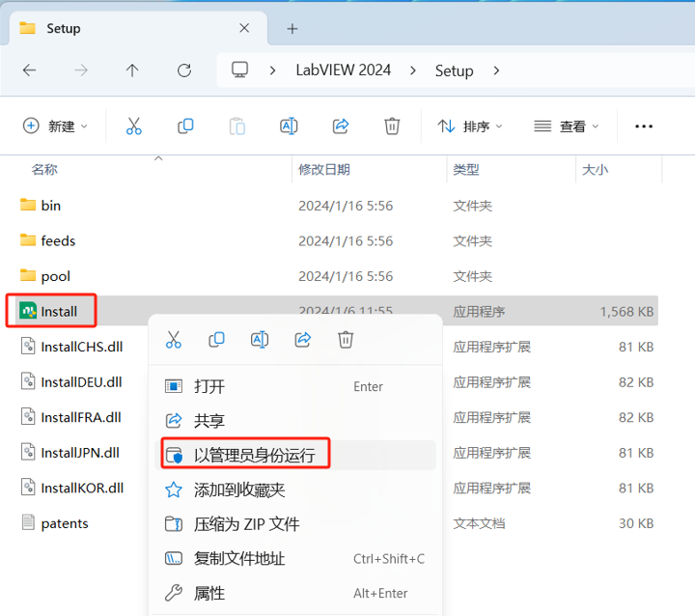Sort by the 修改日期 column header
695x616 pixels.
[x=324, y=169]
